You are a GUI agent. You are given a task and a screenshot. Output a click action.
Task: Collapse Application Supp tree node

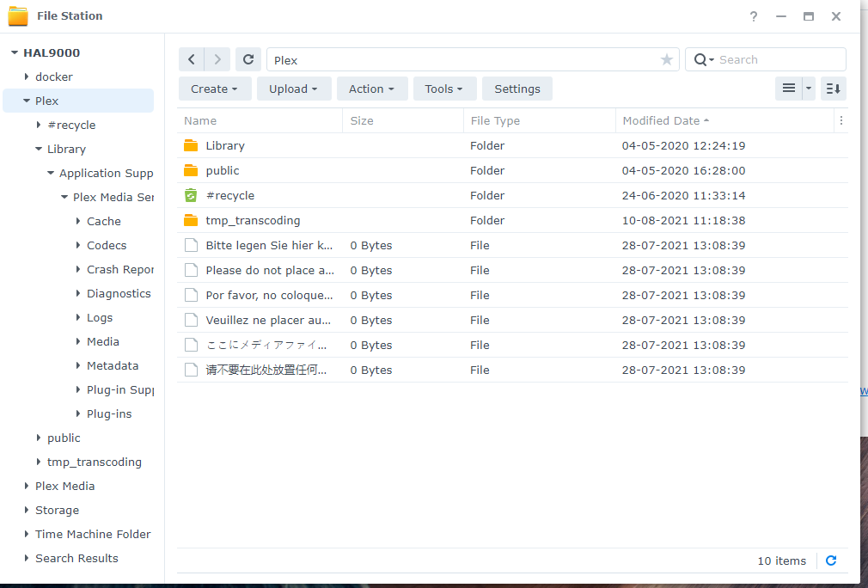51,173
